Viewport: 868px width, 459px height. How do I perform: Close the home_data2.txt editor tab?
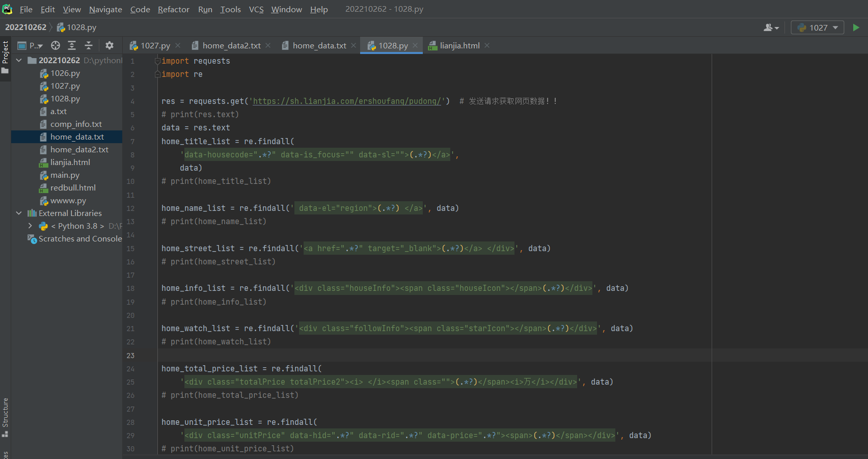click(x=268, y=45)
